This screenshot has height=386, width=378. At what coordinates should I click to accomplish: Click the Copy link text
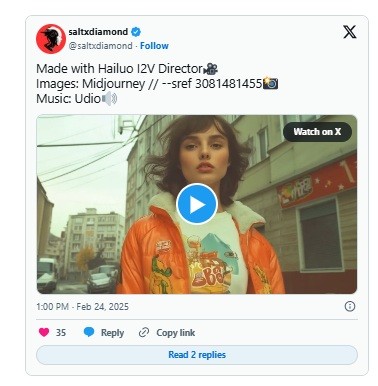[x=176, y=333]
